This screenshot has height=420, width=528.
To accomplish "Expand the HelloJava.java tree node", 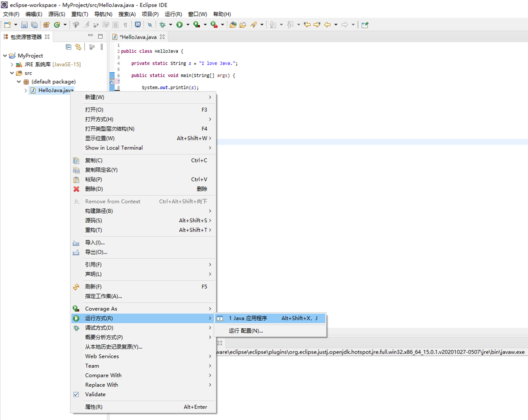I will tap(26, 90).
